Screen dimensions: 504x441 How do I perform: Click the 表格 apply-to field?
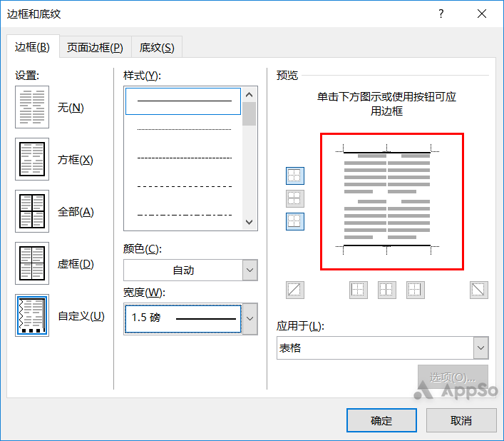click(x=375, y=348)
